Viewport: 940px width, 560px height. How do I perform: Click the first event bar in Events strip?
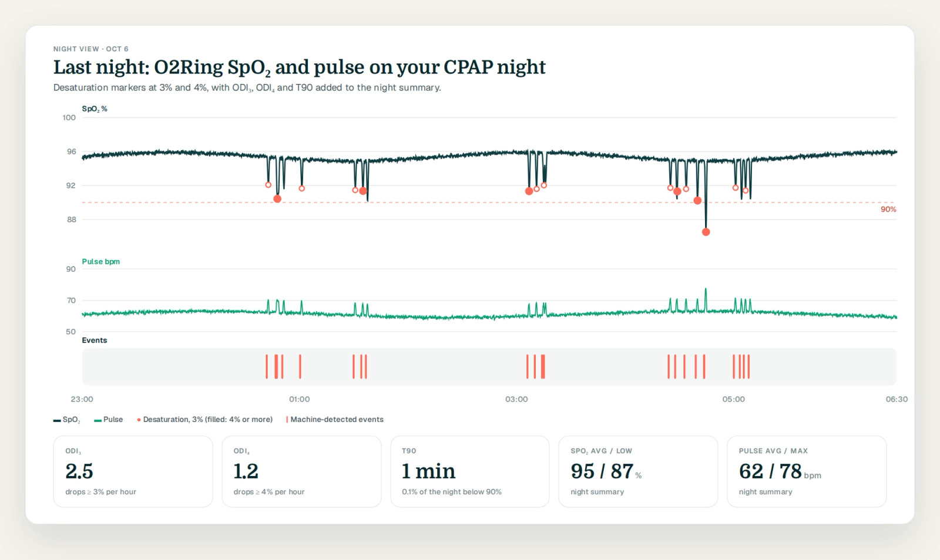266,366
